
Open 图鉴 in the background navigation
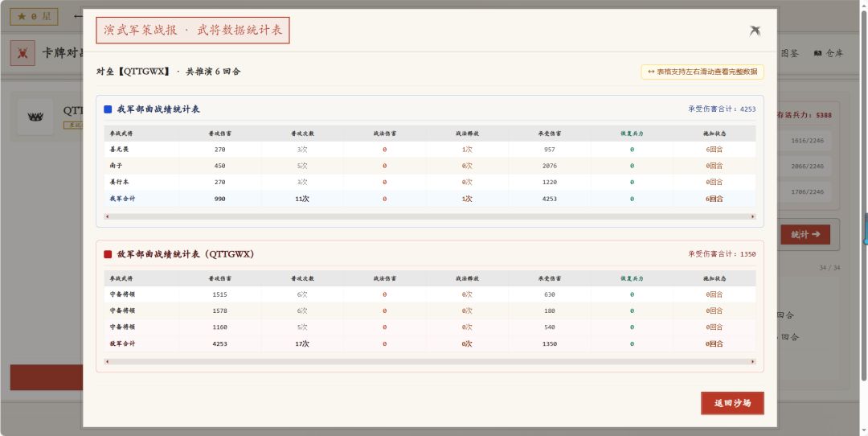coord(789,54)
